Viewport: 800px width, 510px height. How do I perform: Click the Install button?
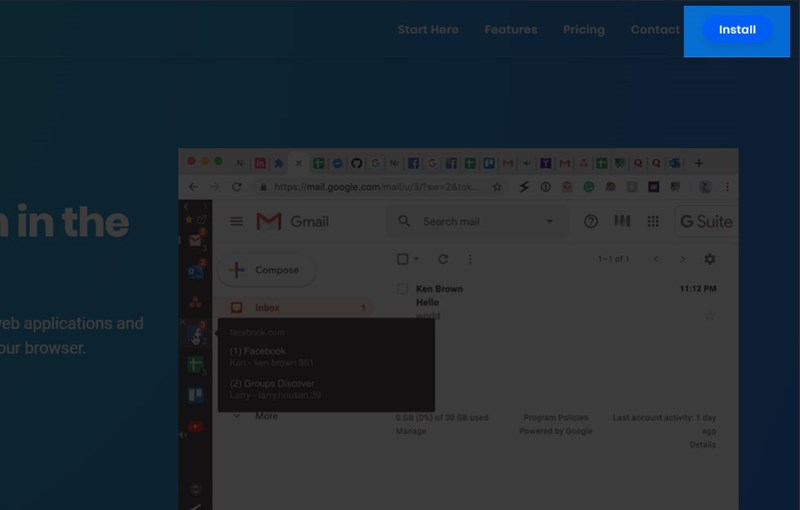(737, 30)
